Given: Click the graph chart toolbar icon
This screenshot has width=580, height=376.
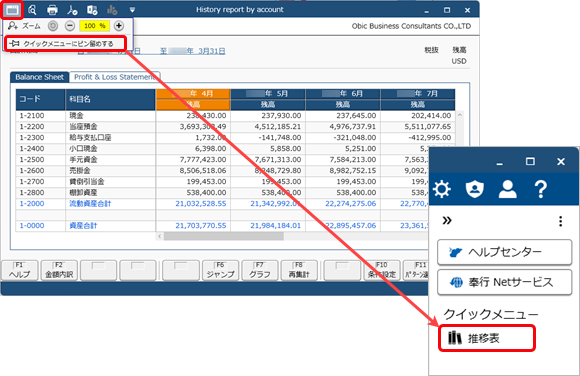Looking at the screenshot, I should [112, 10].
